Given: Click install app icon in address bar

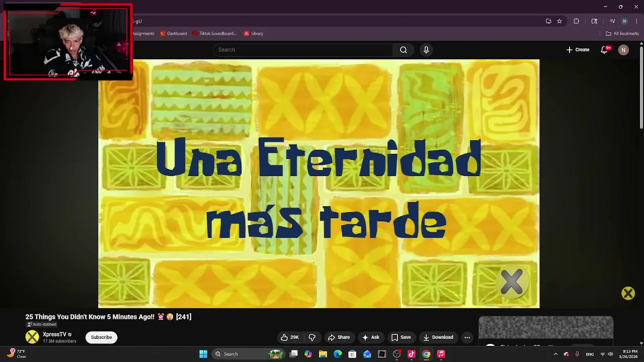Looking at the screenshot, I should click(x=548, y=21).
